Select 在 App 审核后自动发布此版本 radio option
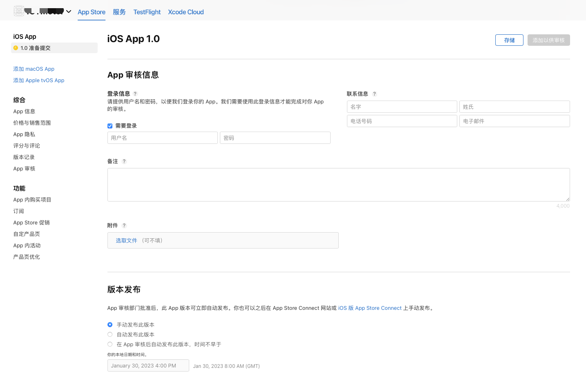The height and width of the screenshot is (392, 586). point(110,344)
